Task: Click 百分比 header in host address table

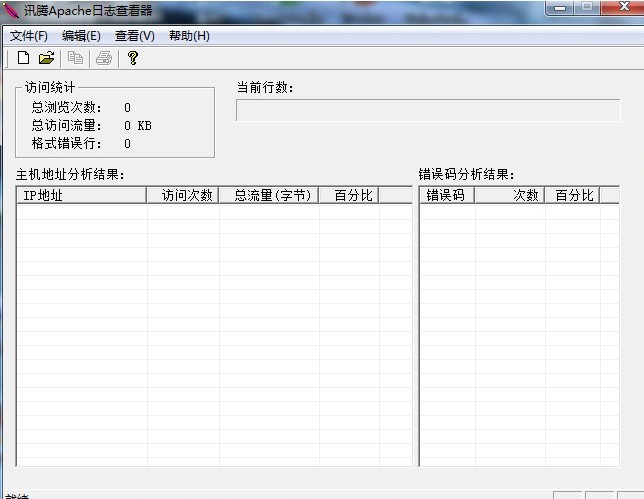Action: (349, 195)
